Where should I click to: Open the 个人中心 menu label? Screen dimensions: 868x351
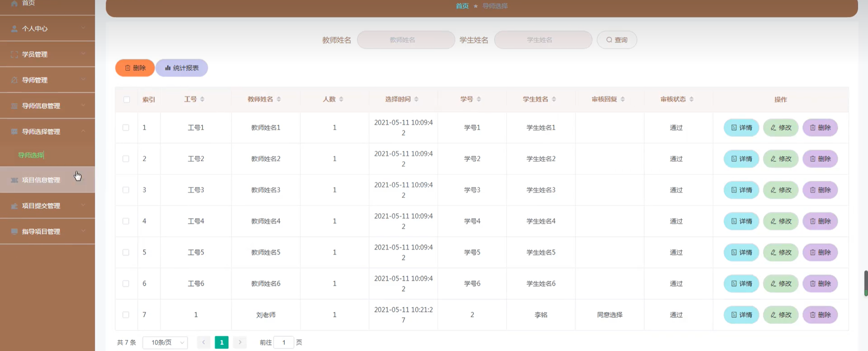[x=35, y=28]
